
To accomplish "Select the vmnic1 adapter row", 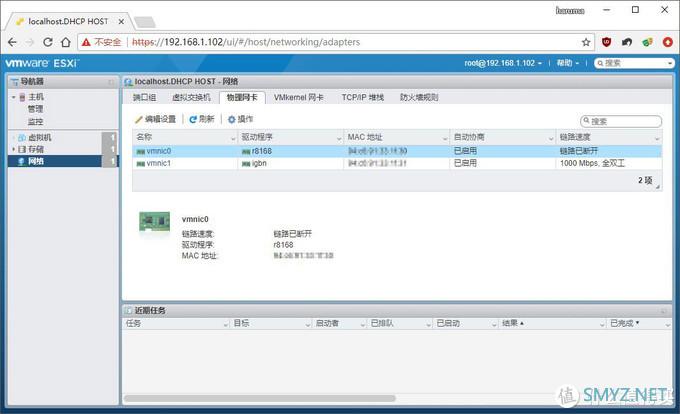I will pos(397,163).
